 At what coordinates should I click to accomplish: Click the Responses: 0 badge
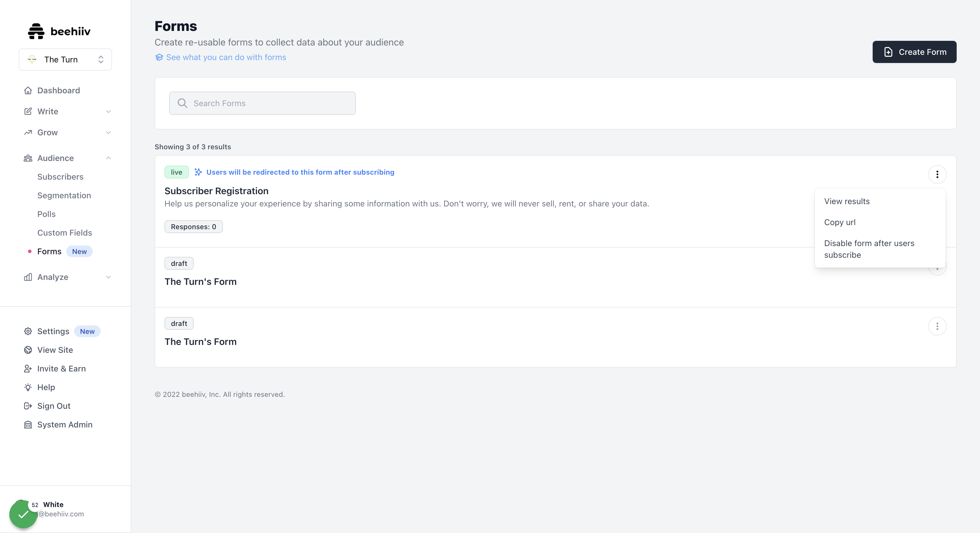pyautogui.click(x=193, y=227)
